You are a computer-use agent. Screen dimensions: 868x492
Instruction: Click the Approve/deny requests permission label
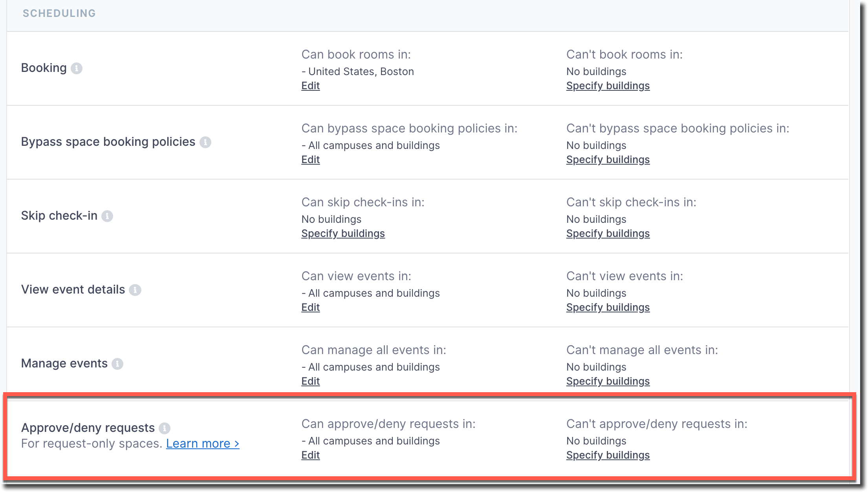tap(88, 428)
